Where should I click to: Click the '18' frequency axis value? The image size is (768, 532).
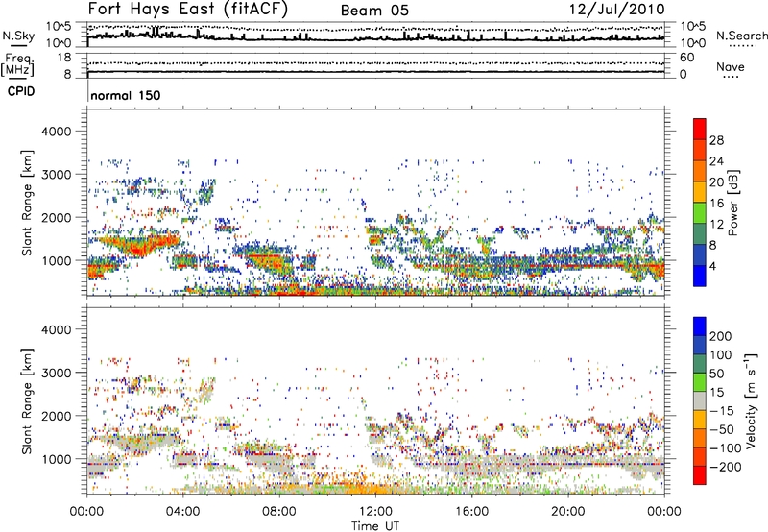[64, 58]
